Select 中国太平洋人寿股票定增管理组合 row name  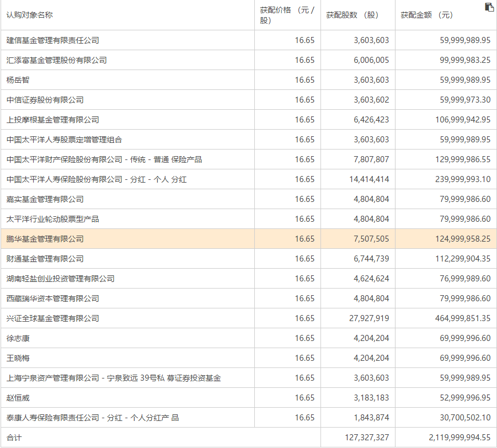[x=65, y=140]
